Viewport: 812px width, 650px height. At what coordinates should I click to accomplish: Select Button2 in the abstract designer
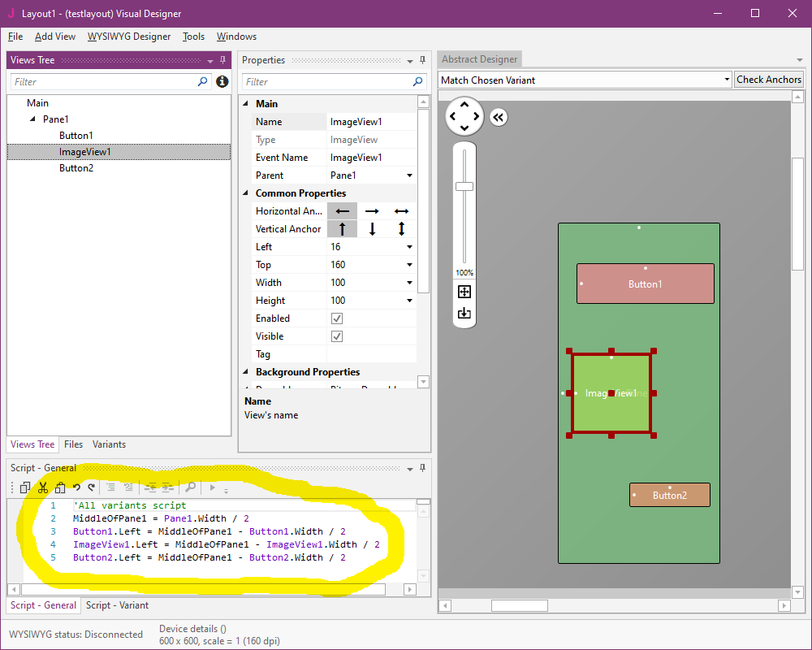click(670, 495)
